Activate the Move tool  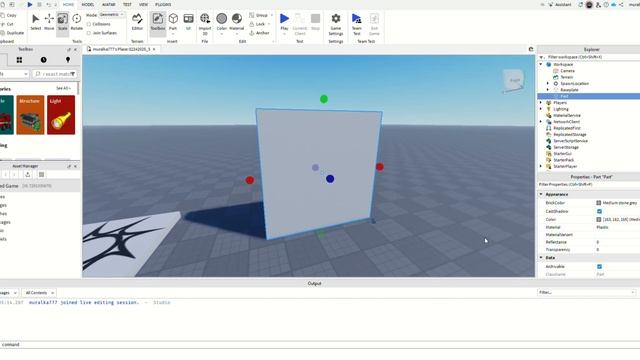(49, 22)
